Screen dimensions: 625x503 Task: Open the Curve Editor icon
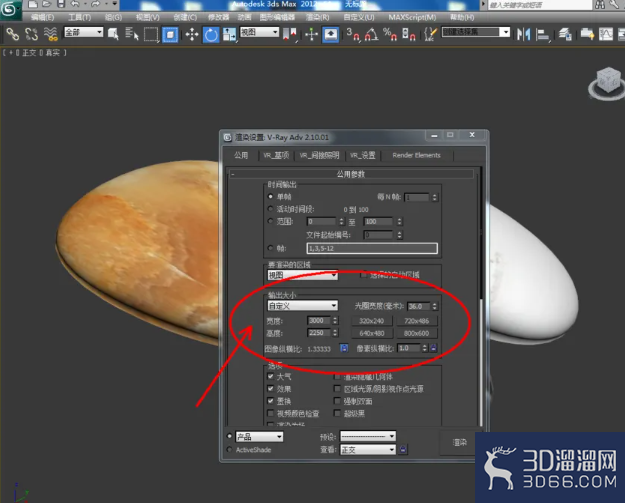click(x=605, y=34)
